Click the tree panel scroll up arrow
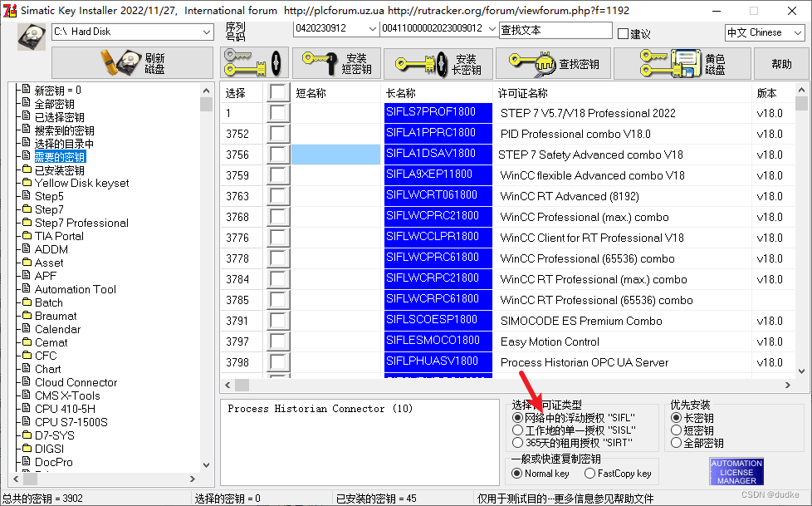 coord(206,91)
